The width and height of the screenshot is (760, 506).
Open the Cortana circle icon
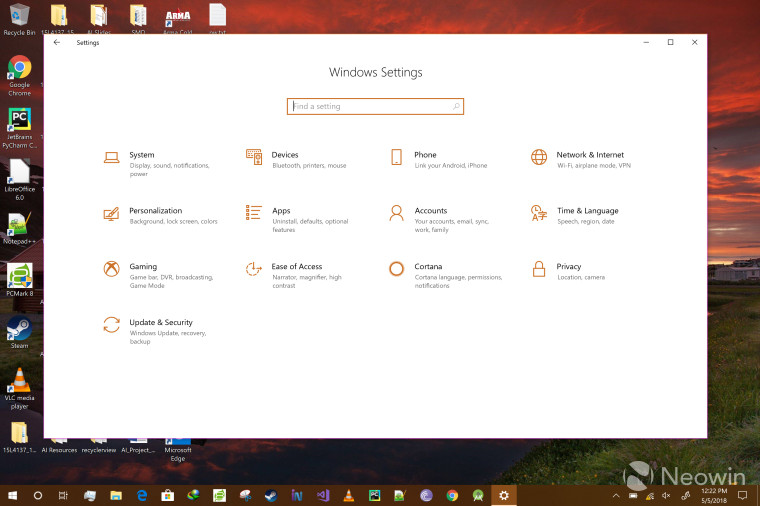(x=396, y=269)
